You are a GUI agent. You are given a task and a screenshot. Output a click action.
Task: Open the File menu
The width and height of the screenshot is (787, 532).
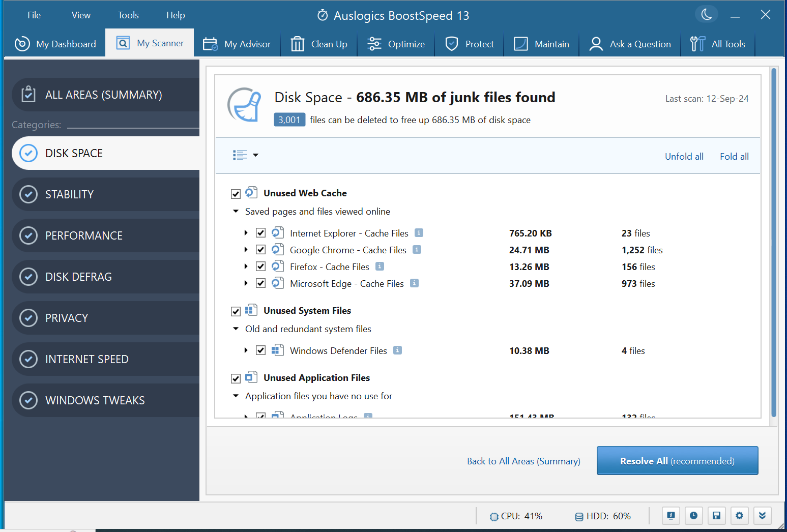pos(34,15)
